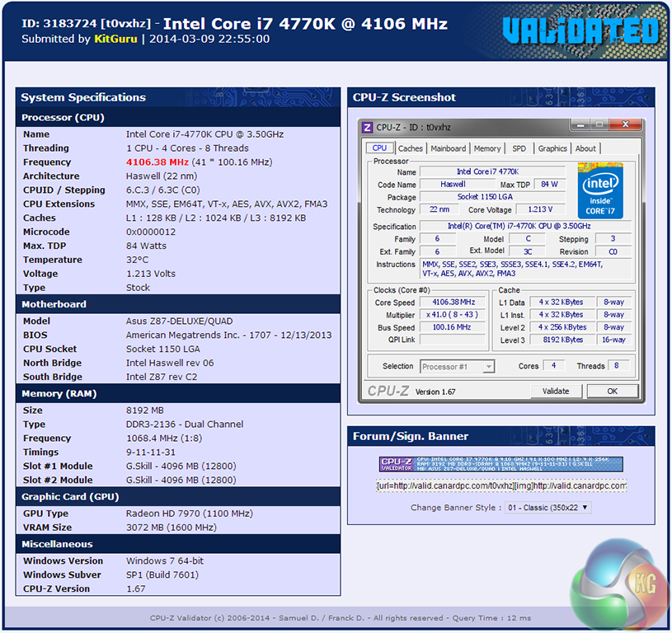
Task: Open the Change Banner Style dropdown
Action: (548, 508)
